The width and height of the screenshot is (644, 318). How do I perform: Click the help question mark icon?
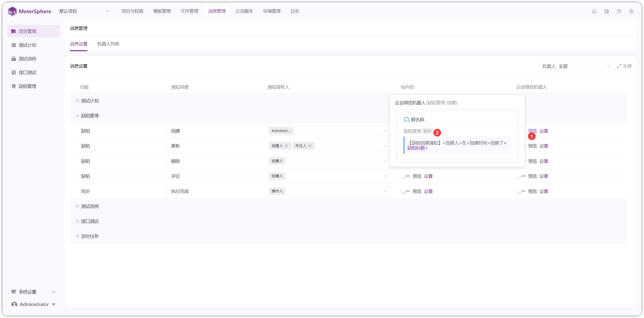[x=619, y=11]
